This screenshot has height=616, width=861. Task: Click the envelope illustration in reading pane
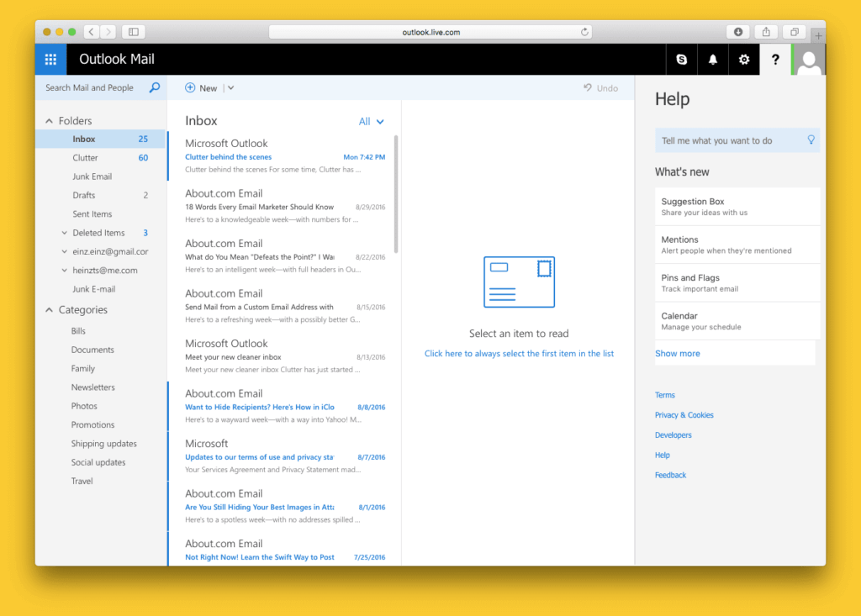[519, 282]
